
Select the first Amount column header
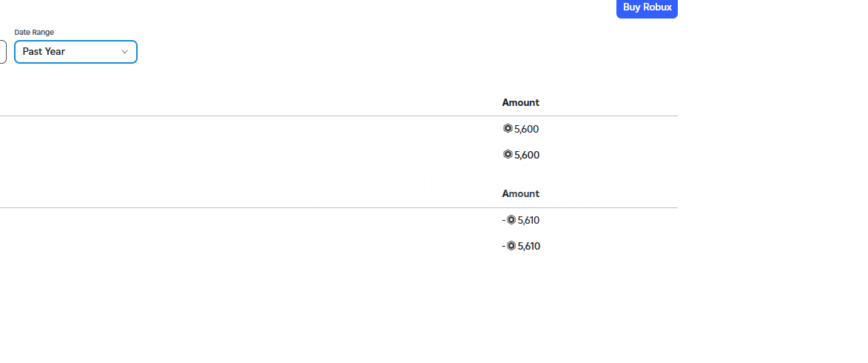pos(520,102)
